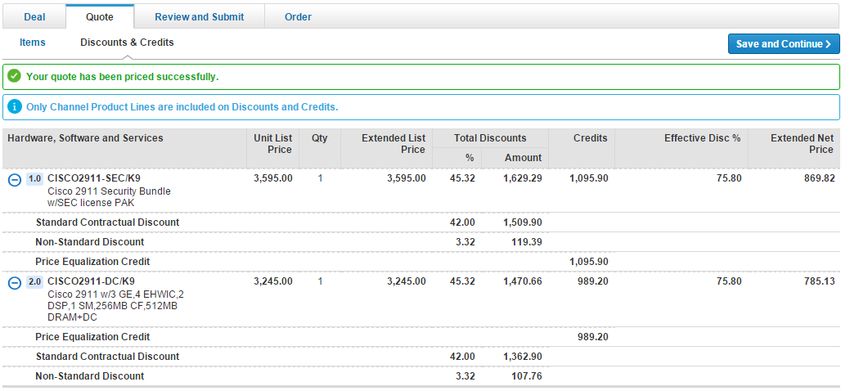
Task: Collapse the CISCO2911-SEC/K9 line item
Action: coord(15,180)
